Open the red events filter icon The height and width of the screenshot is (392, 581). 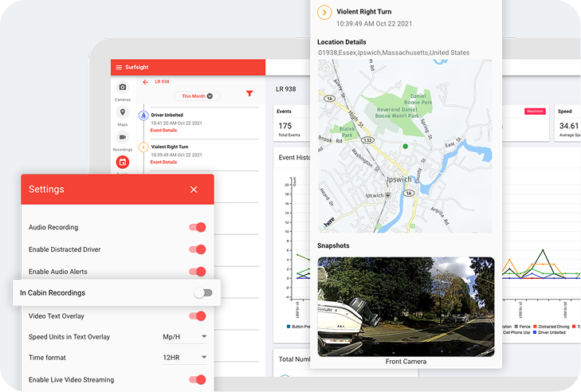[249, 93]
